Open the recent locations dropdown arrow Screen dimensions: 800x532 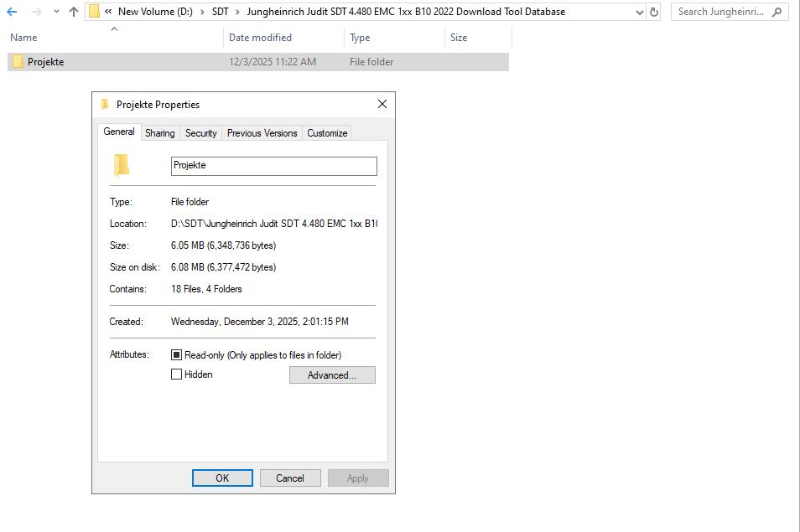(x=56, y=12)
